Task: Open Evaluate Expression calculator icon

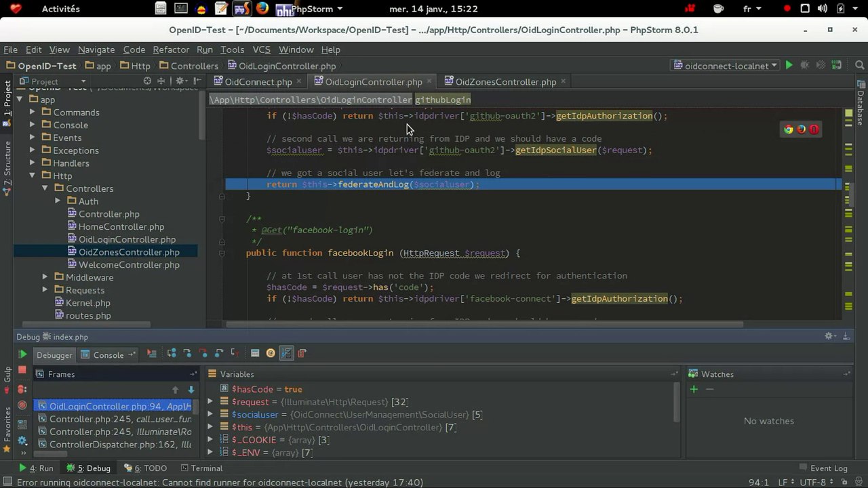Action: pyautogui.click(x=255, y=353)
